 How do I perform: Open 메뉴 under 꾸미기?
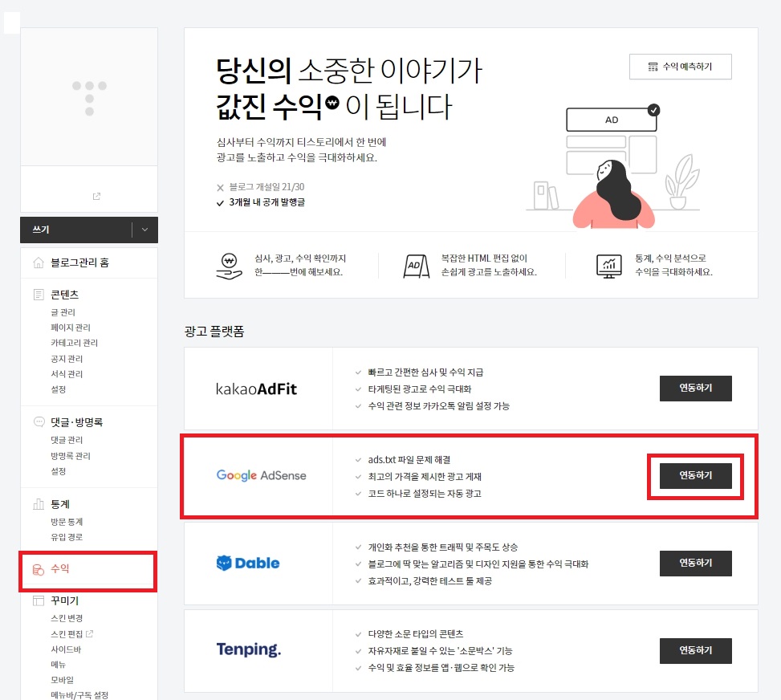coord(59,665)
